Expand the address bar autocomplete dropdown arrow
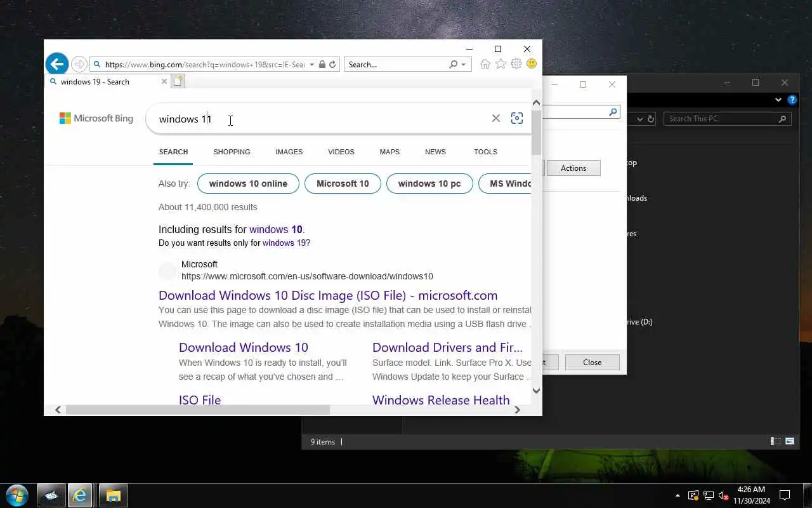This screenshot has height=508, width=812. tap(311, 64)
